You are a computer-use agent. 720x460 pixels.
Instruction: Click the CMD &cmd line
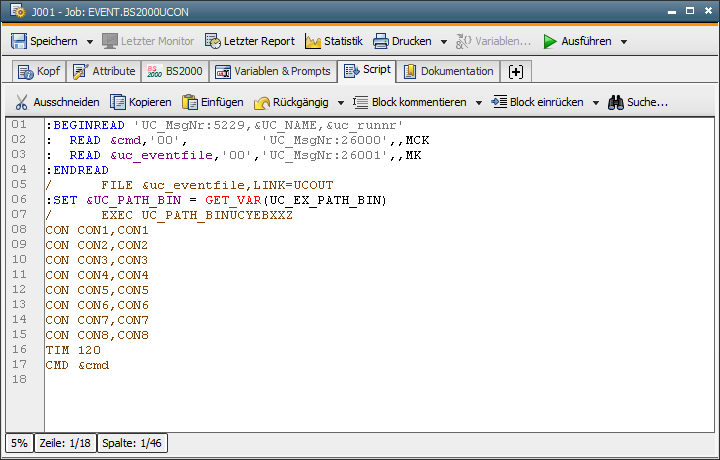[77, 365]
